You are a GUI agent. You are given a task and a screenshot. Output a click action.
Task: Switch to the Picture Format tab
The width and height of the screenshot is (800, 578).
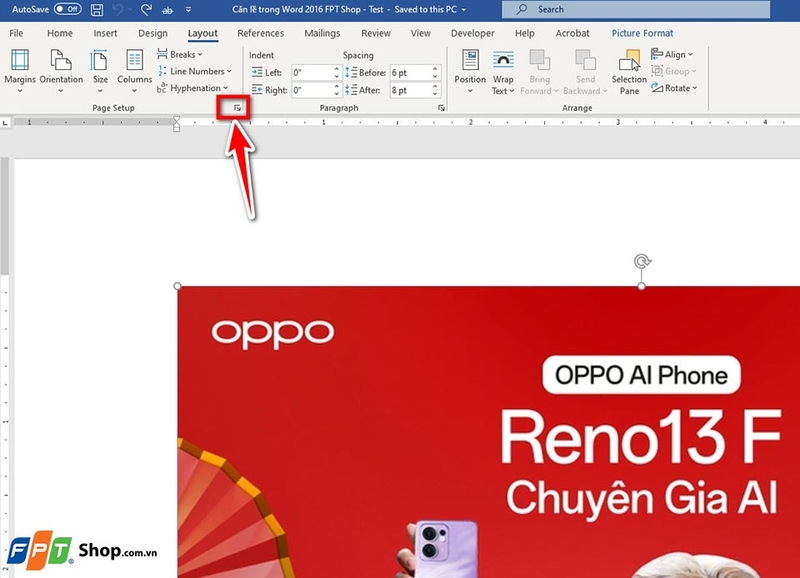(x=642, y=33)
